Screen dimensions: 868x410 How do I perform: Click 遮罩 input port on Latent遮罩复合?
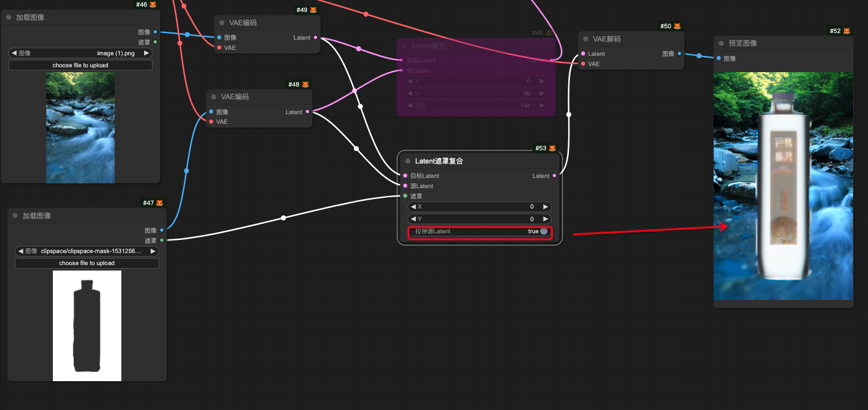(x=405, y=196)
